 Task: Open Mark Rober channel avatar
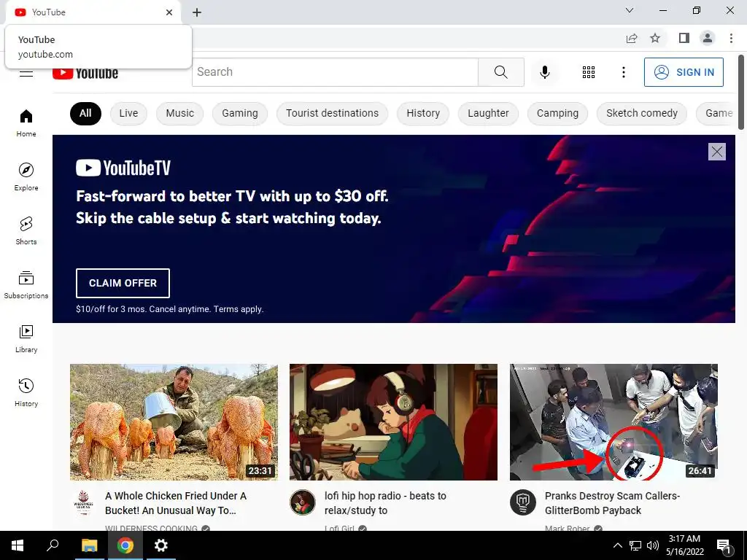point(522,502)
